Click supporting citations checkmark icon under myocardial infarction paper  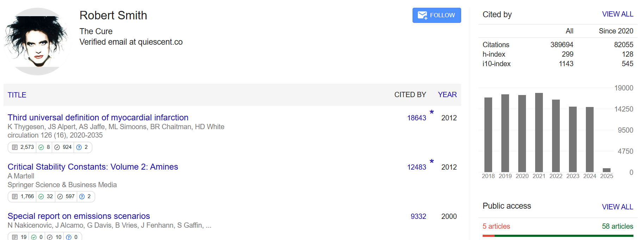point(41,147)
